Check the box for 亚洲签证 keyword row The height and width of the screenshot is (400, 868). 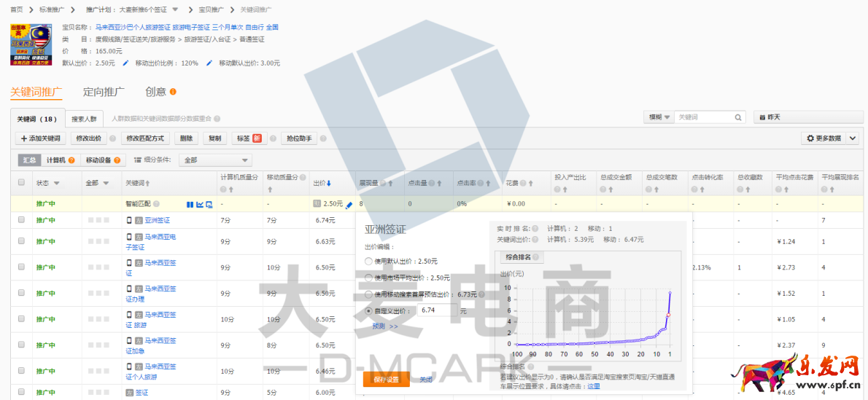point(21,220)
